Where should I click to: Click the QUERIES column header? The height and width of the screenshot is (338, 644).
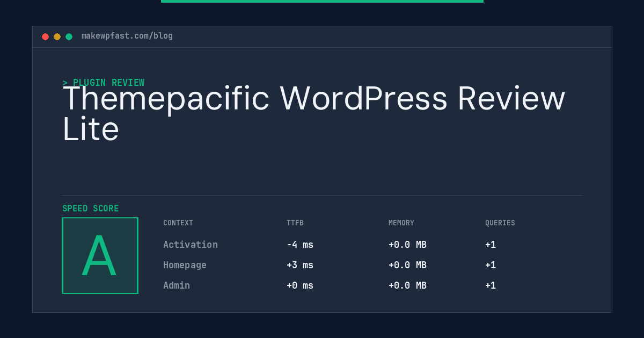point(500,223)
